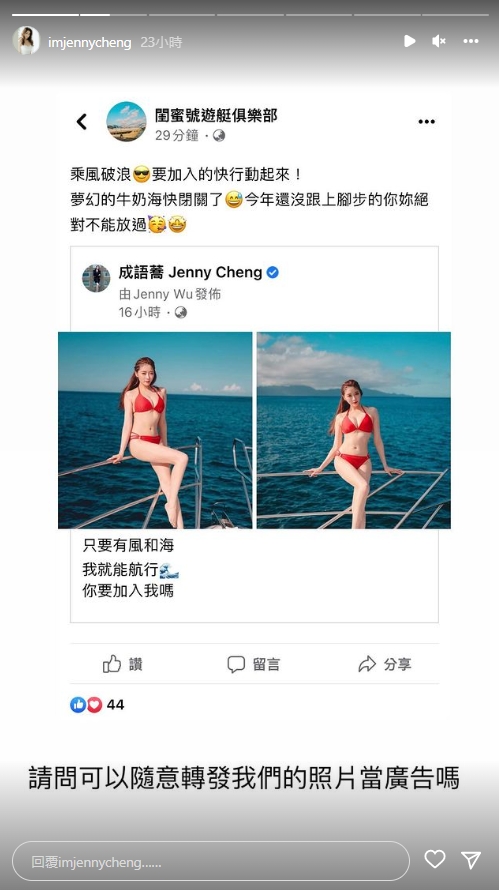The height and width of the screenshot is (890, 499).
Task: Open 成語蕎 Jenny Cheng page link
Action: pos(190,272)
